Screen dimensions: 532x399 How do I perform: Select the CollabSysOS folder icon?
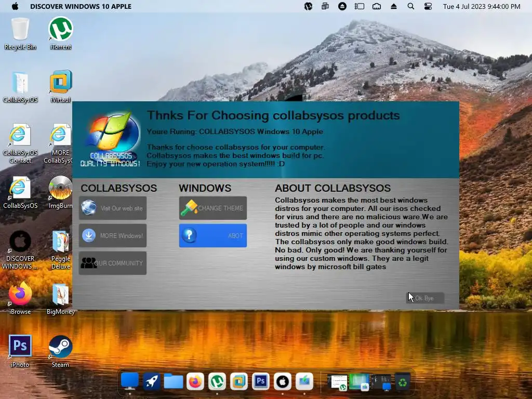coord(20,87)
